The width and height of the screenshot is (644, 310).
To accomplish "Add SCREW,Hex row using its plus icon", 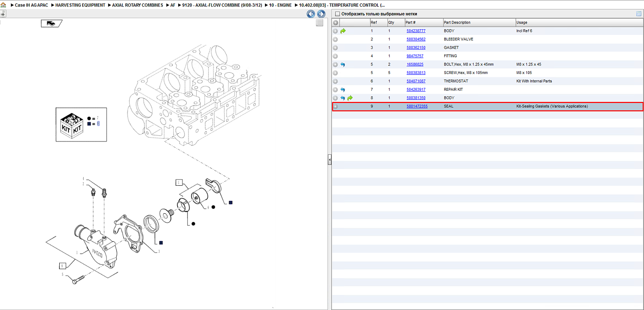I will pyautogui.click(x=335, y=73).
